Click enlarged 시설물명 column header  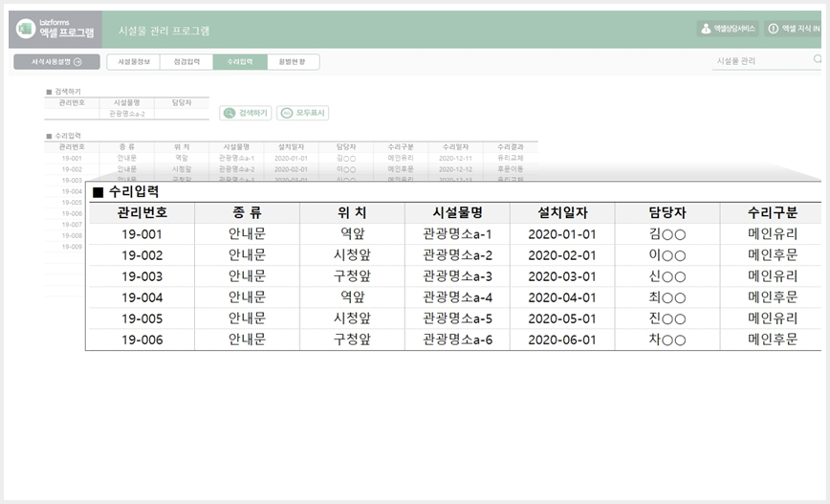[457, 213]
